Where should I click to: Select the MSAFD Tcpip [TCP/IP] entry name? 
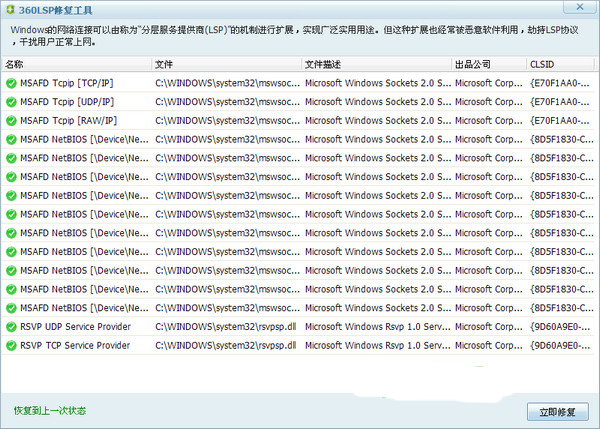pos(67,83)
